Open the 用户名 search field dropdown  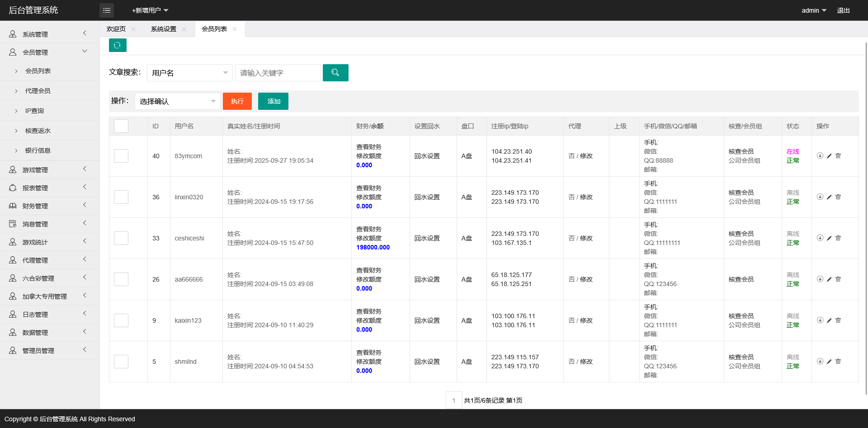(189, 73)
